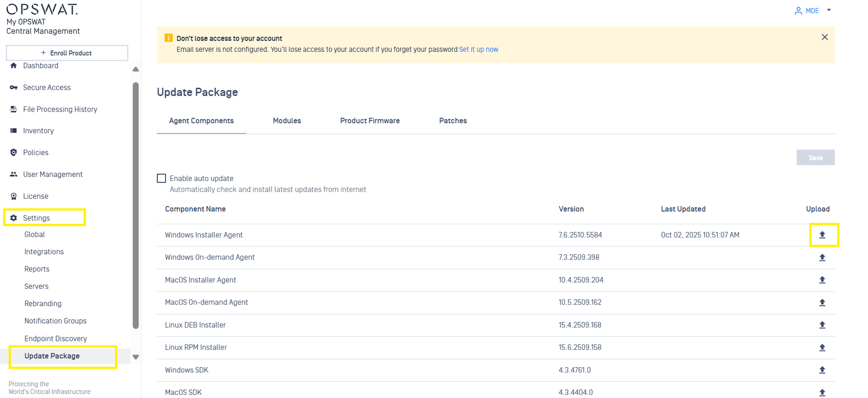868x398 pixels.
Task: Enable auto update checkbox
Action: click(x=161, y=178)
